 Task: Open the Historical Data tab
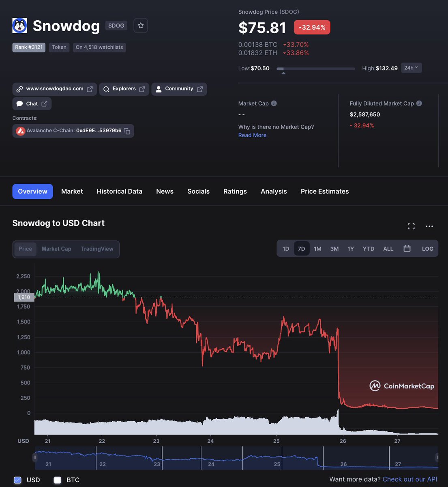pos(119,191)
